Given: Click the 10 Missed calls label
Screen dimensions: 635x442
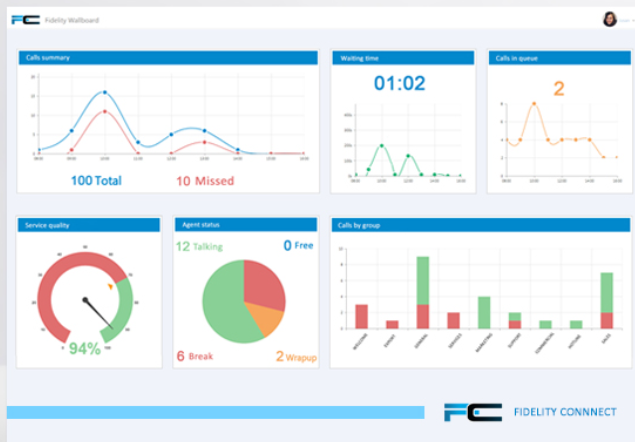Looking at the screenshot, I should pyautogui.click(x=205, y=181).
